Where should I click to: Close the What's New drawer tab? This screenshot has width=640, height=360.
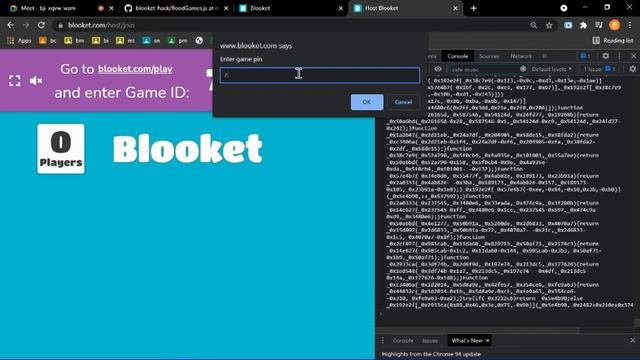(487, 340)
